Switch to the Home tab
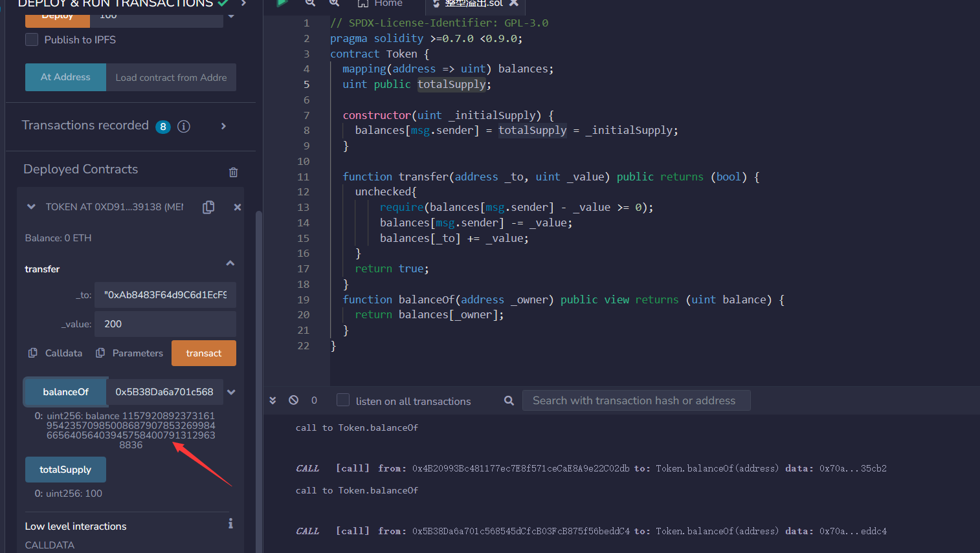The width and height of the screenshot is (980, 553). [x=381, y=4]
